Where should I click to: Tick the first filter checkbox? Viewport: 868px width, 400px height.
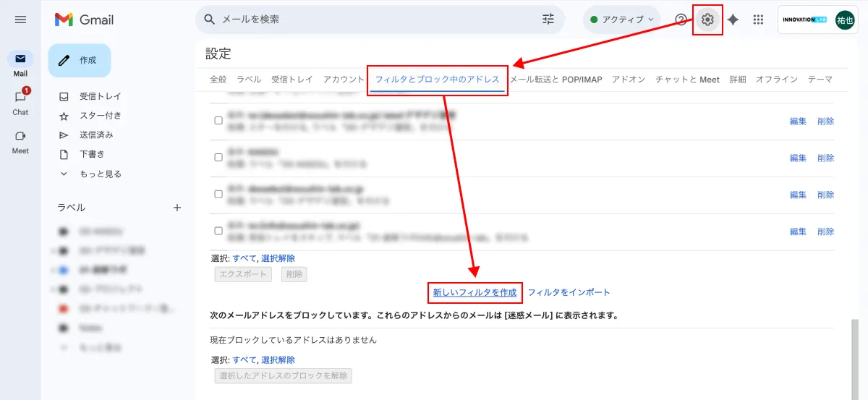[218, 121]
